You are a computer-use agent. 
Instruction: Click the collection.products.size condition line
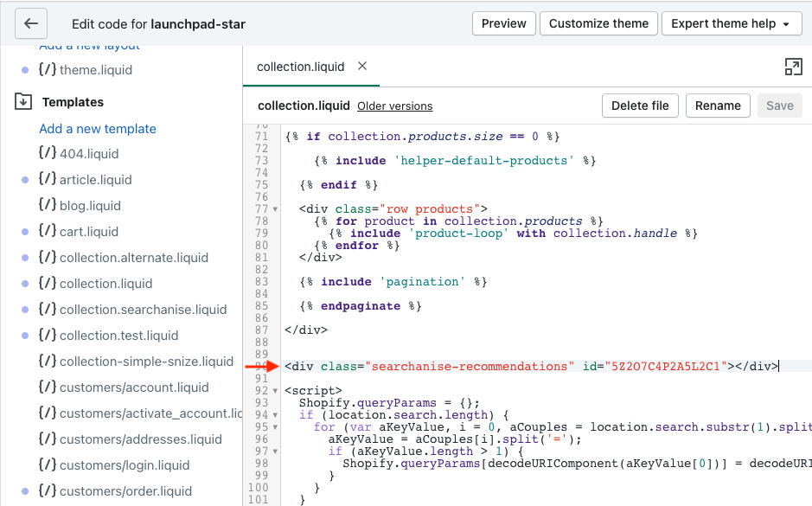pos(422,136)
